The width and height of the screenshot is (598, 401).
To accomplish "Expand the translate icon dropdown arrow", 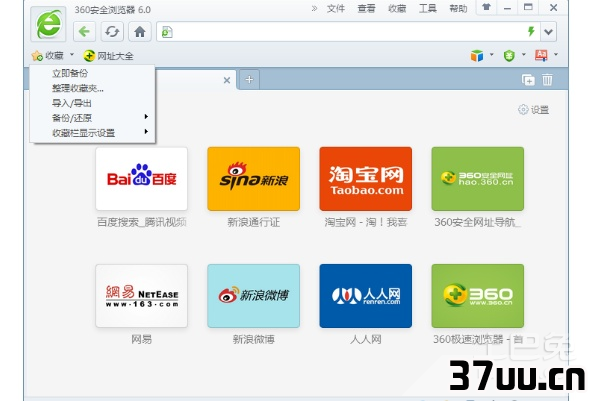I will [x=556, y=55].
